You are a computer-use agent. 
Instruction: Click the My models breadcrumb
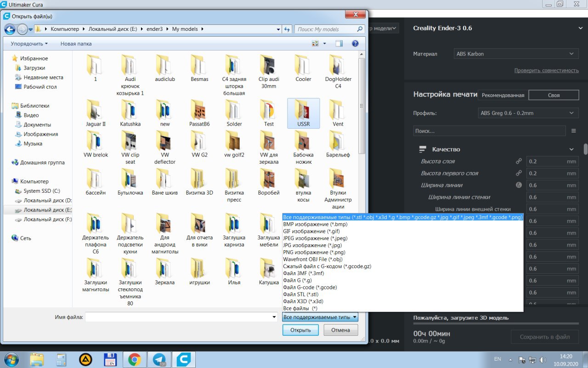click(x=185, y=29)
